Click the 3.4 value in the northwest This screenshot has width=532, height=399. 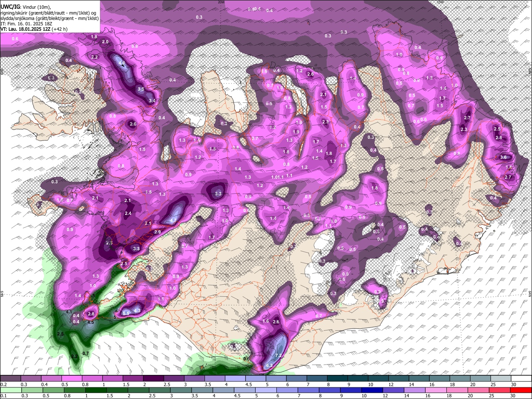point(152,101)
